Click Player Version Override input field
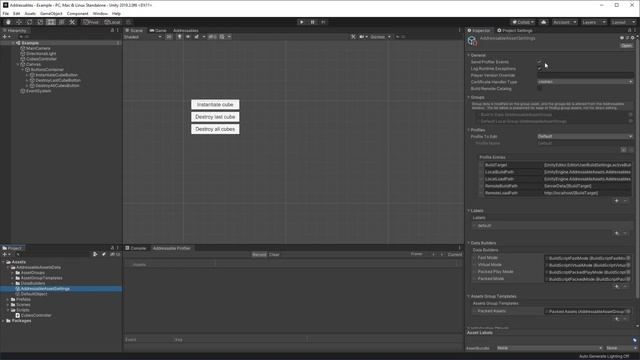Image resolution: width=640 pixels, height=360 pixels. pyautogui.click(x=585, y=76)
